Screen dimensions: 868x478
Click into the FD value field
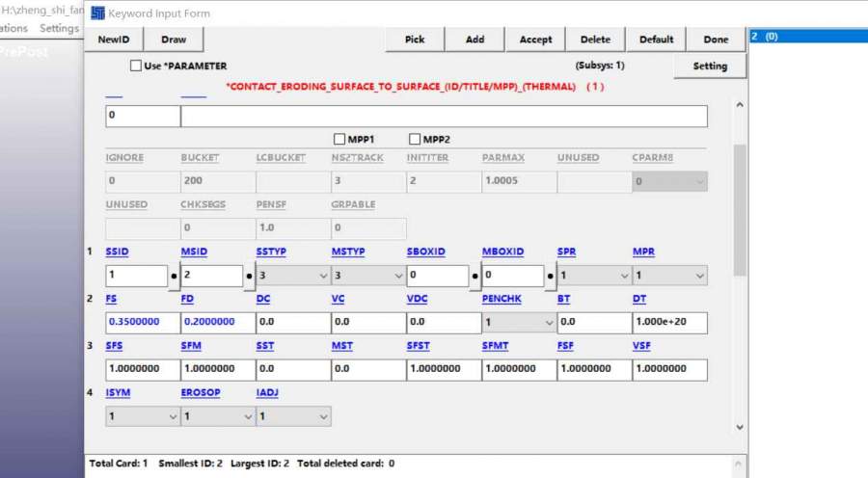click(217, 323)
